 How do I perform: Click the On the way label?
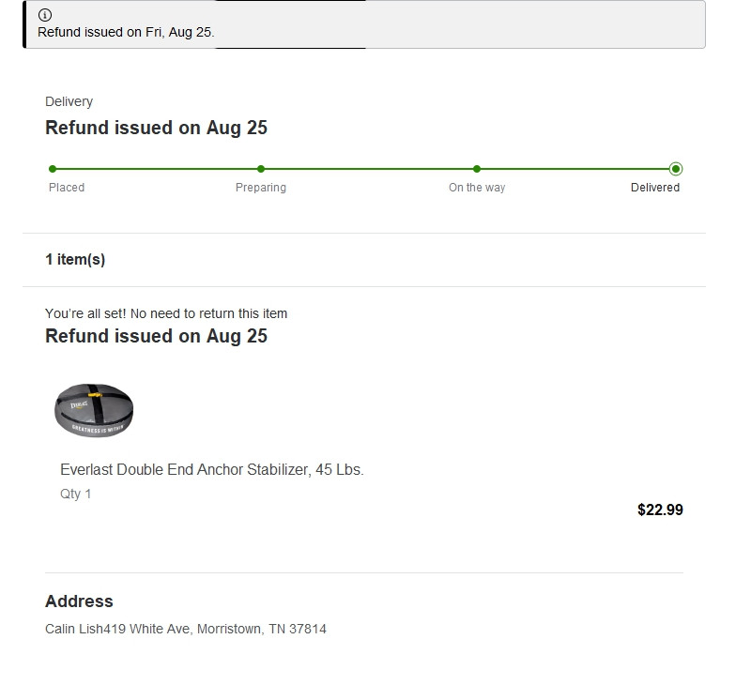tap(477, 188)
